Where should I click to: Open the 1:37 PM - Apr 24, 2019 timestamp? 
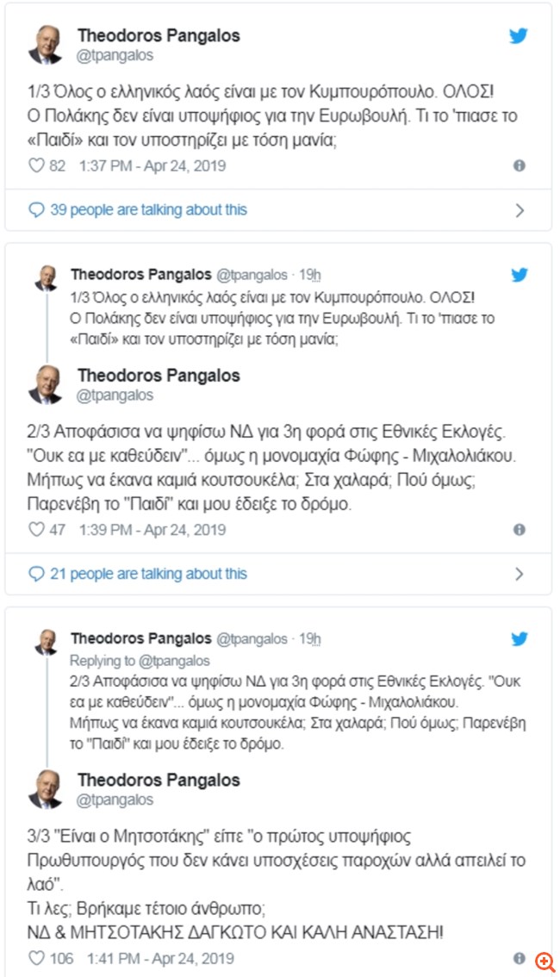152,165
